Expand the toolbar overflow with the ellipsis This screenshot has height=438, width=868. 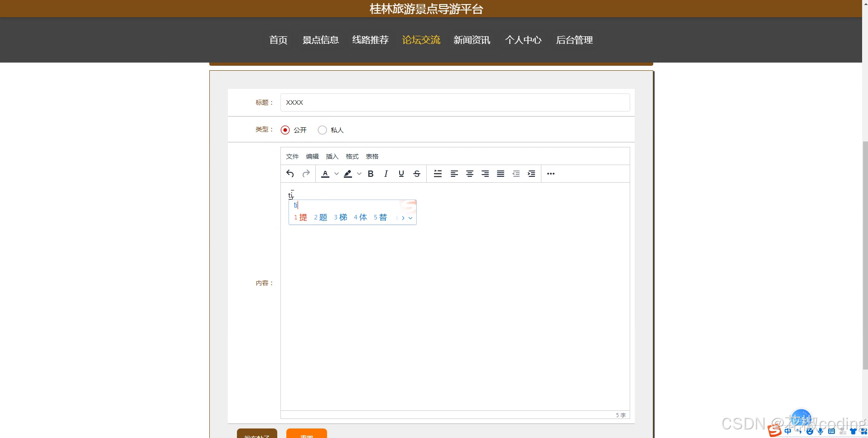coord(551,174)
